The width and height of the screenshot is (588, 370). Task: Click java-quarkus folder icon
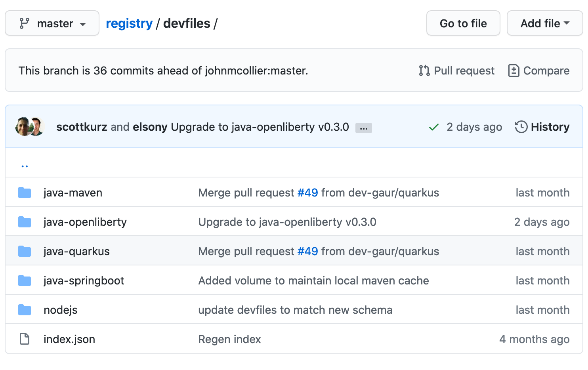(x=25, y=251)
